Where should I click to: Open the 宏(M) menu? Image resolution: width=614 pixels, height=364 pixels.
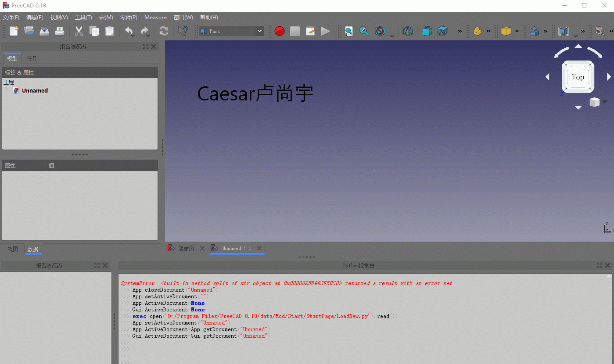(106, 18)
